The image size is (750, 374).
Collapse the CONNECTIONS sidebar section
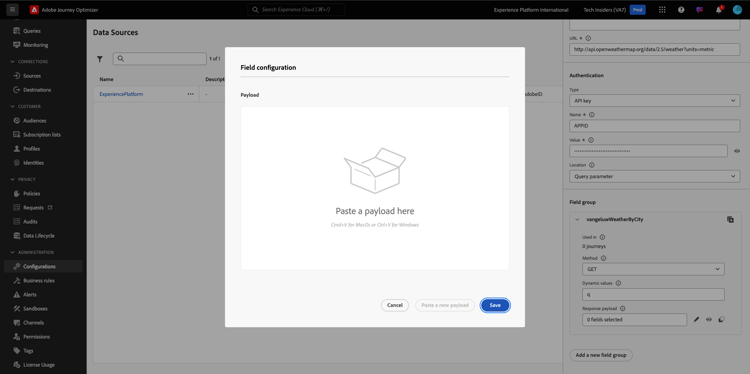click(12, 62)
